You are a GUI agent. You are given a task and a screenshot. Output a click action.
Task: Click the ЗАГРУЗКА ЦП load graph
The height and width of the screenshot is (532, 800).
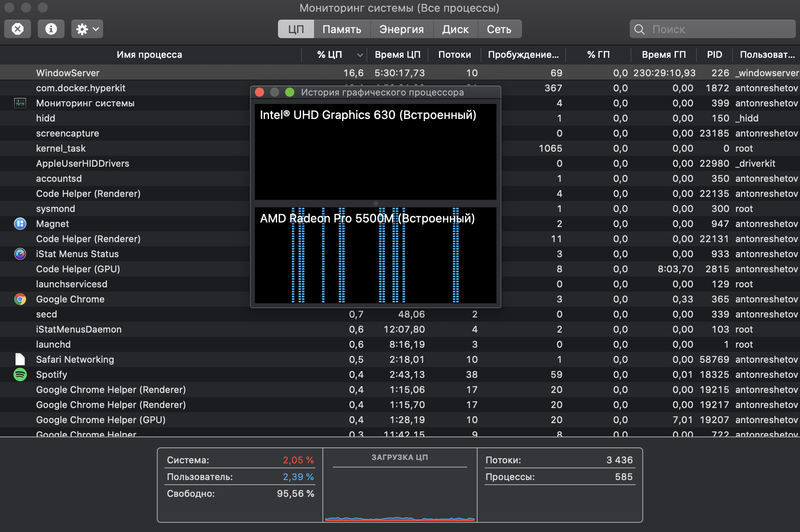[400, 493]
